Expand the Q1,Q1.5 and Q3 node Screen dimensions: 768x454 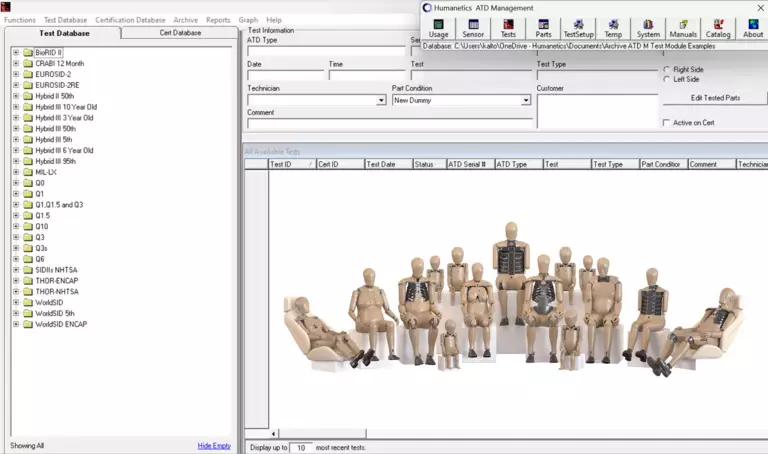(16, 205)
